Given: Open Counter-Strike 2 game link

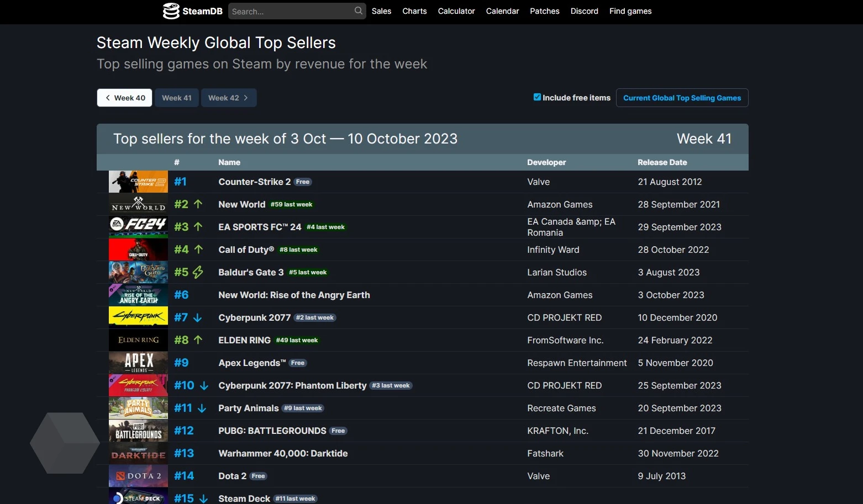Looking at the screenshot, I should tap(255, 182).
